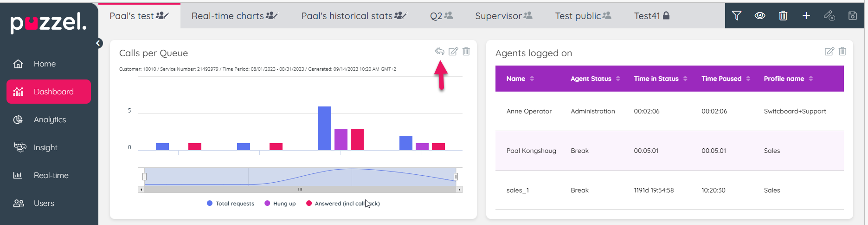The image size is (868, 225).
Task: Edit the Calls per Queue widget
Action: (453, 52)
